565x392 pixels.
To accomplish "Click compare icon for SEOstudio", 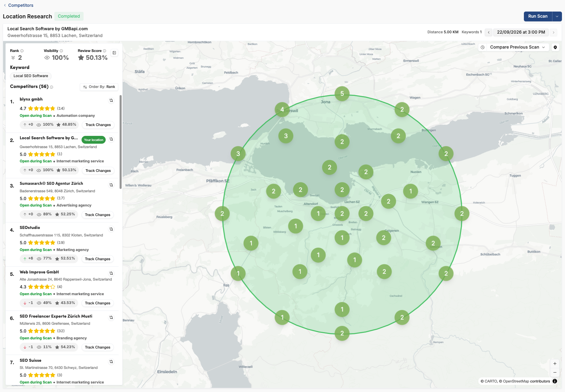I will [111, 229].
